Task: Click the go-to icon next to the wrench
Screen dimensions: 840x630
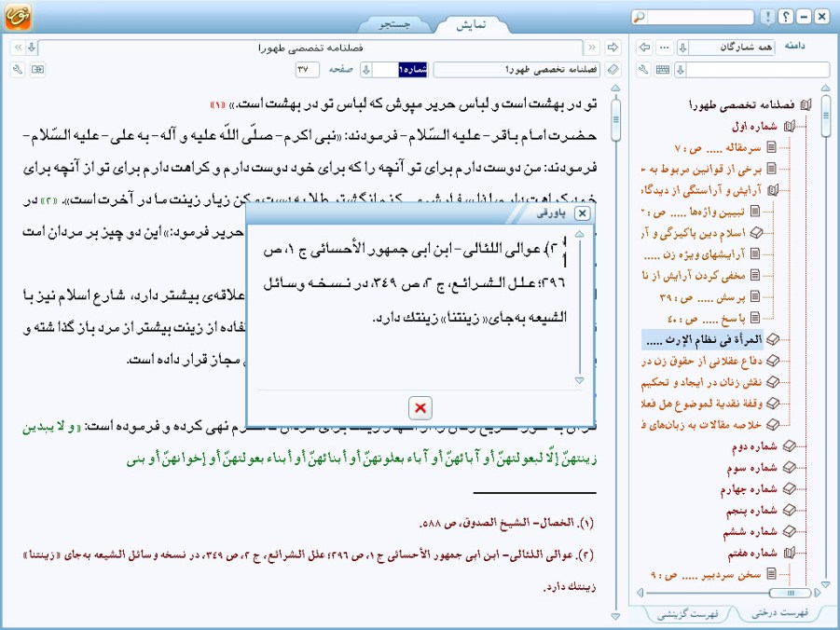Action: [37, 70]
